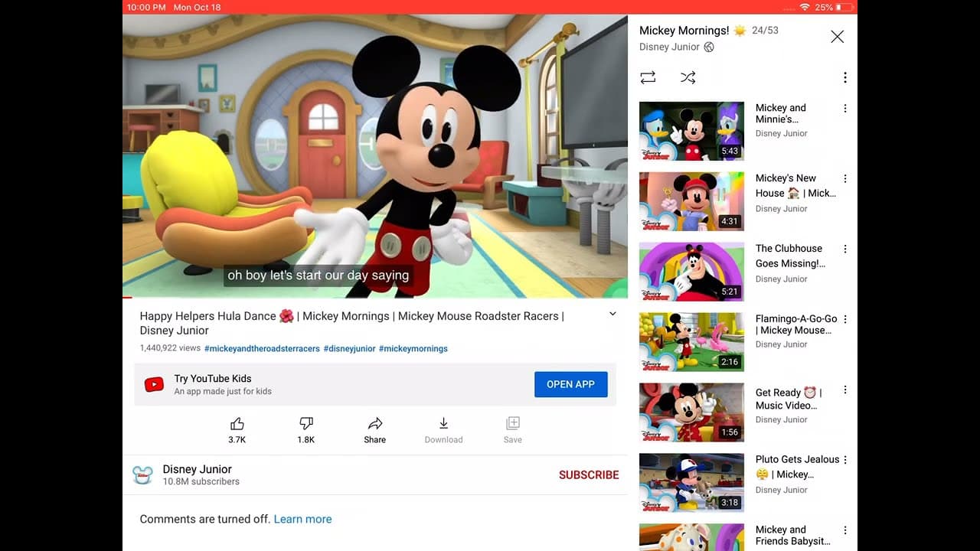Click the YouTube Kids logo icon

(154, 384)
